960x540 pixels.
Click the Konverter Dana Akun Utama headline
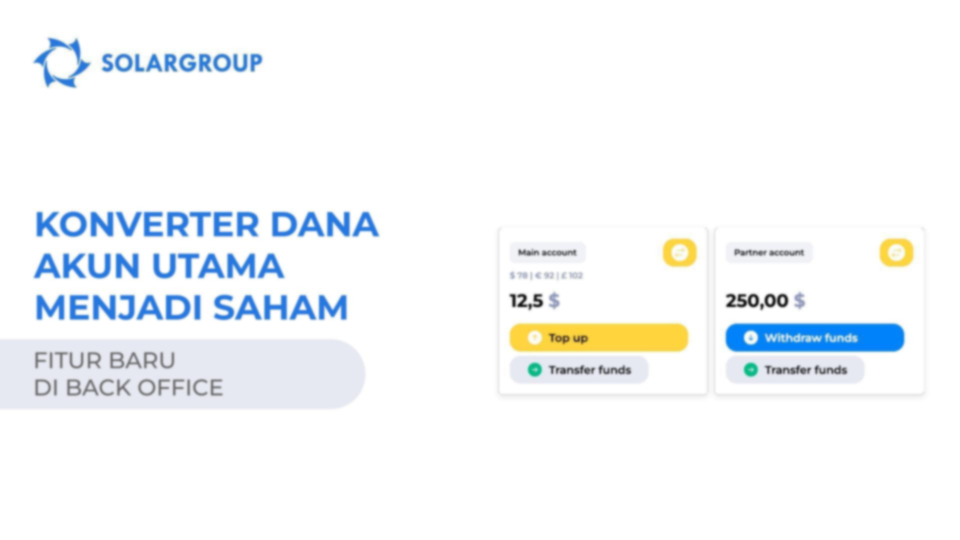pyautogui.click(x=207, y=266)
